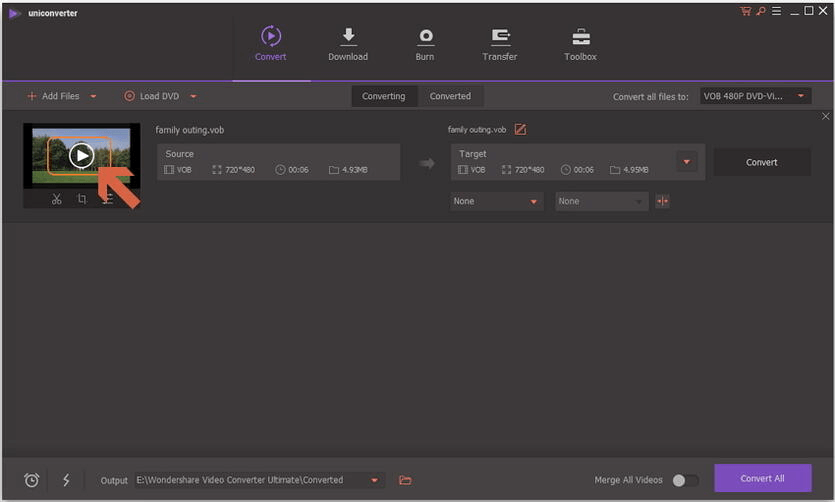This screenshot has height=502, width=835.
Task: Expand the Add Files dropdown arrow
Action: 94,97
